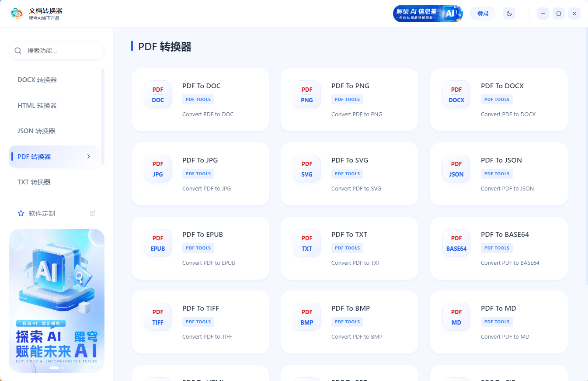This screenshot has width=588, height=381.
Task: Open the 解锁AI信息差 promotional banner
Action: pyautogui.click(x=428, y=13)
